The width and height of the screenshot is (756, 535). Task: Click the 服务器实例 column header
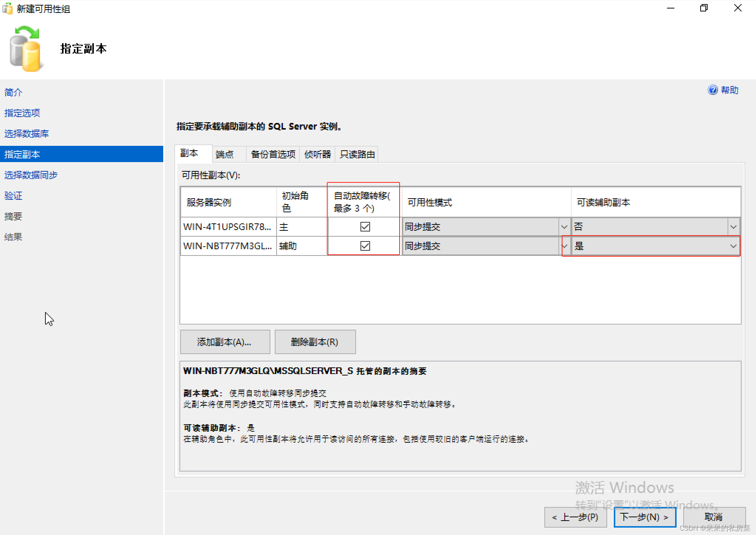228,202
